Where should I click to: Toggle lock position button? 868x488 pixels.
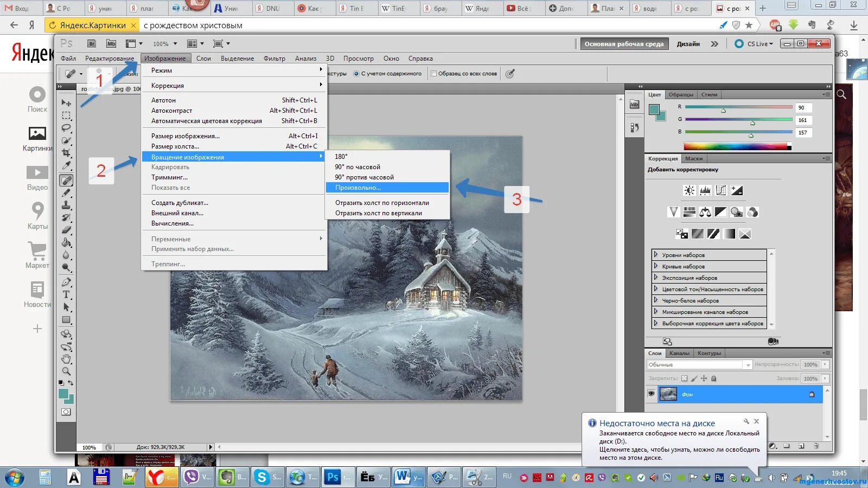(x=704, y=378)
